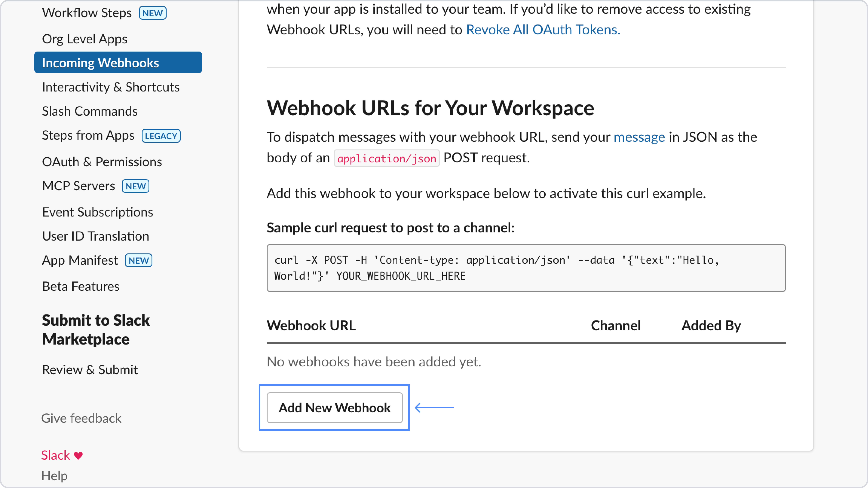Screen dimensions: 868x488
Task: Click NEW badge next to MCP Servers
Action: (x=136, y=186)
